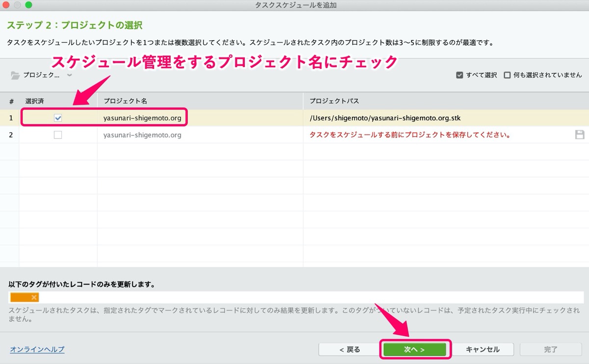Click the path /Users/shigemoto/yasunari-shigemoto.org.stk
The width and height of the screenshot is (589, 364).
(x=385, y=118)
